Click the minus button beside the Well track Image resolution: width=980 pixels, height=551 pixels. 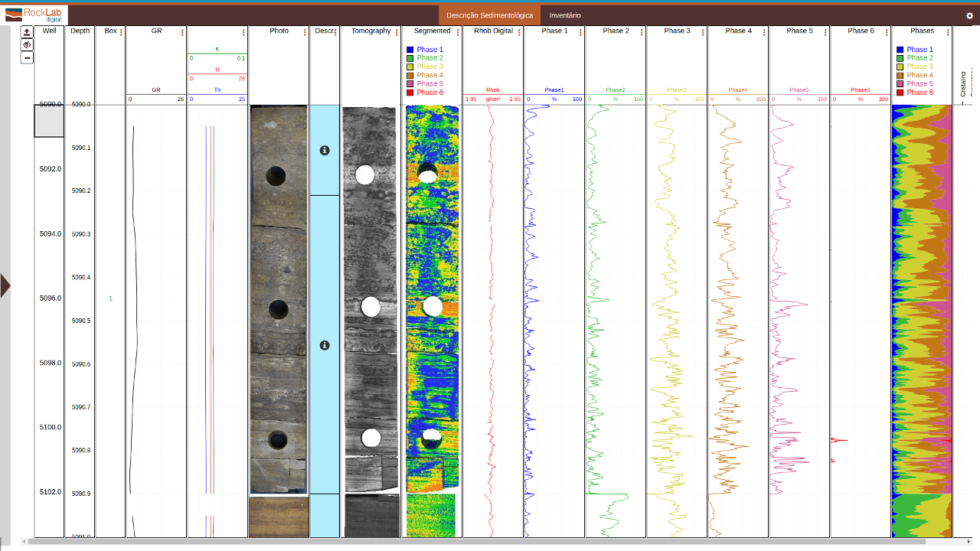tap(27, 57)
